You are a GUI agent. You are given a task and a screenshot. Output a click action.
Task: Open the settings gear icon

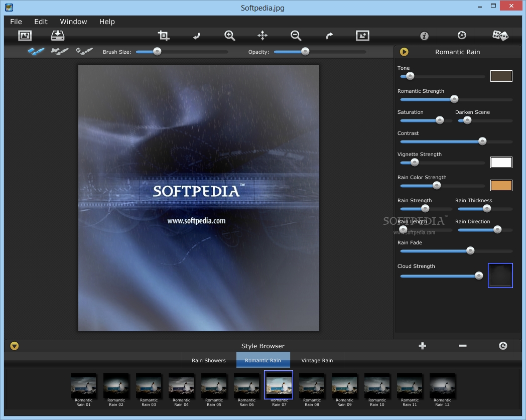point(462,35)
